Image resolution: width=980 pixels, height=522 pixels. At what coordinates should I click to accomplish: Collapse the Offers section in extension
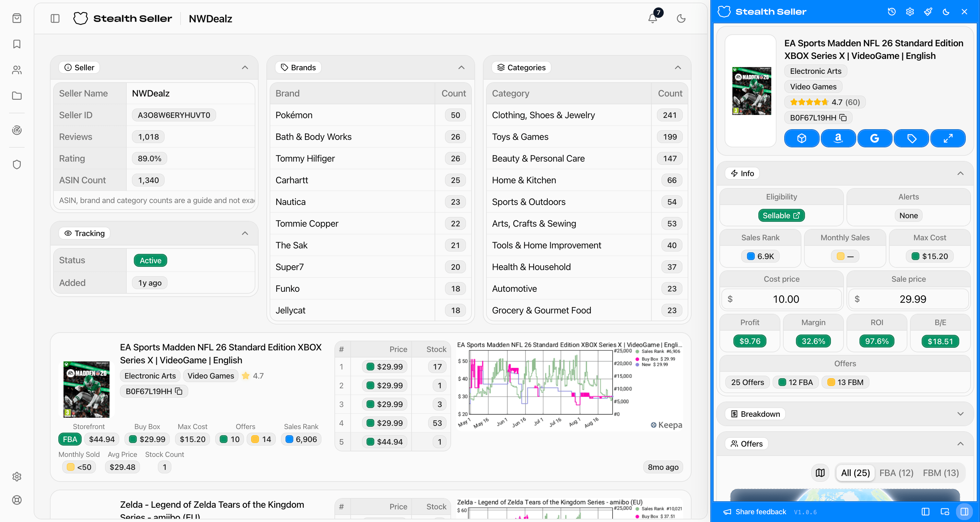[x=961, y=444]
